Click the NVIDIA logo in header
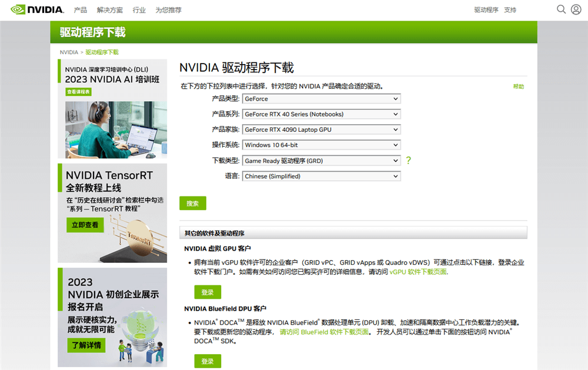Viewport: 588px width, 370px height. click(x=36, y=10)
